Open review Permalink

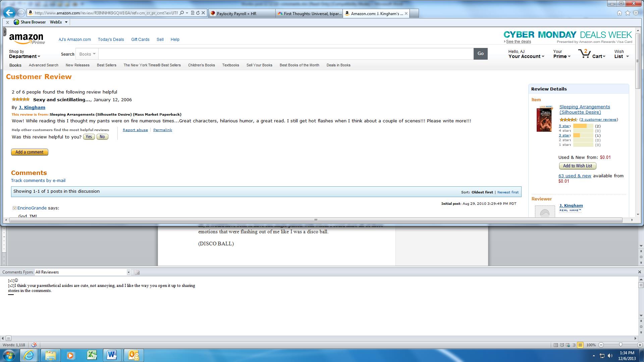[163, 130]
